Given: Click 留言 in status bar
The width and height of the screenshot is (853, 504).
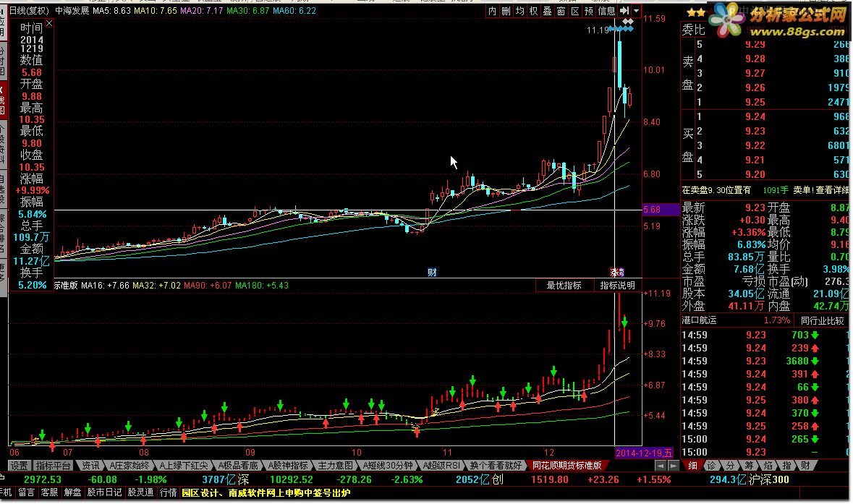Looking at the screenshot, I should point(26,492).
